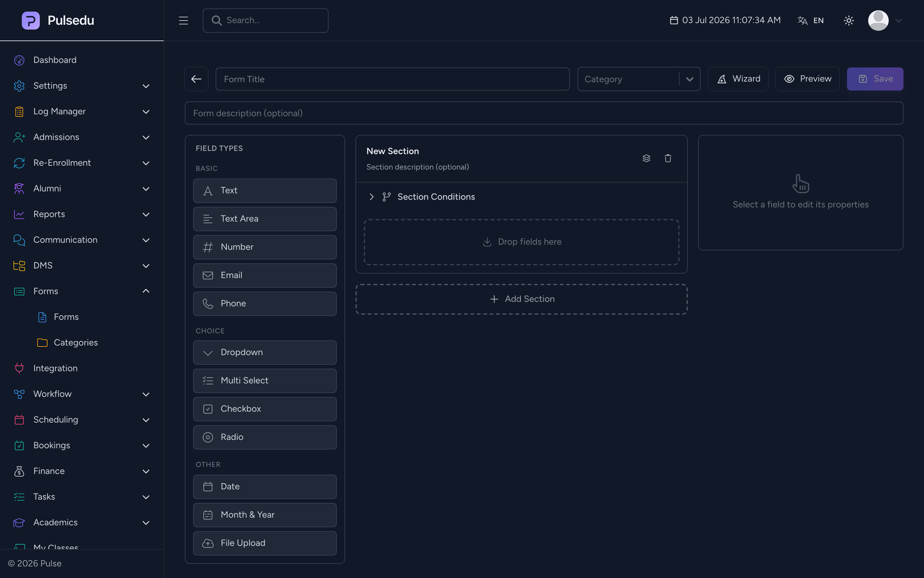Focus the Form description field
This screenshot has width=924, height=578.
(x=544, y=113)
